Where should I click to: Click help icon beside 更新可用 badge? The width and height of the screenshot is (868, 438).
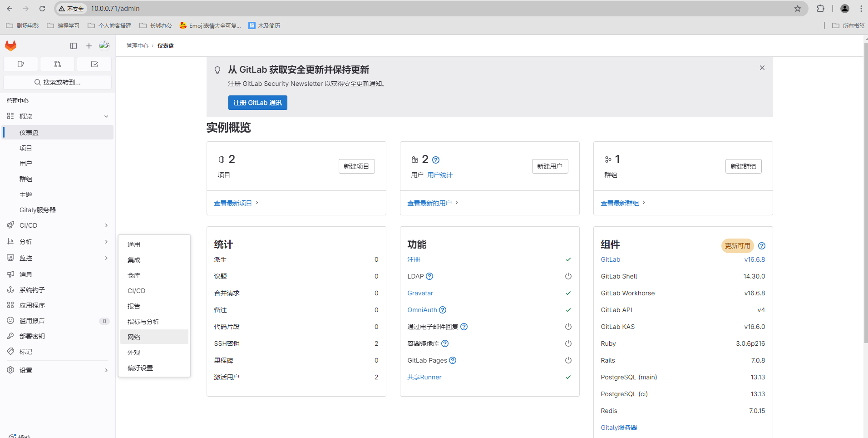click(762, 246)
